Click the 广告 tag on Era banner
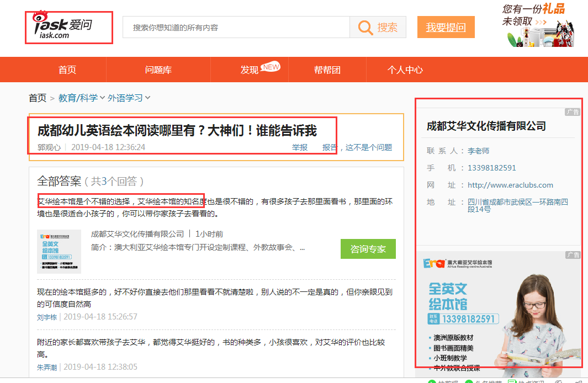 point(573,255)
